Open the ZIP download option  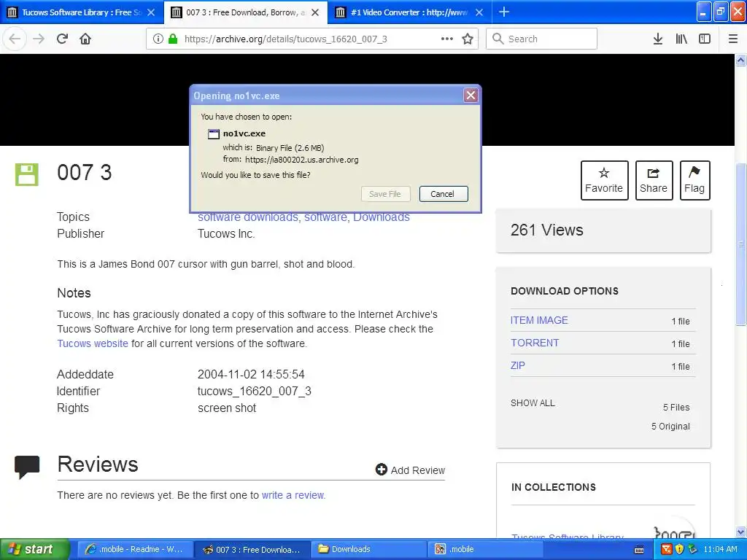point(518,365)
